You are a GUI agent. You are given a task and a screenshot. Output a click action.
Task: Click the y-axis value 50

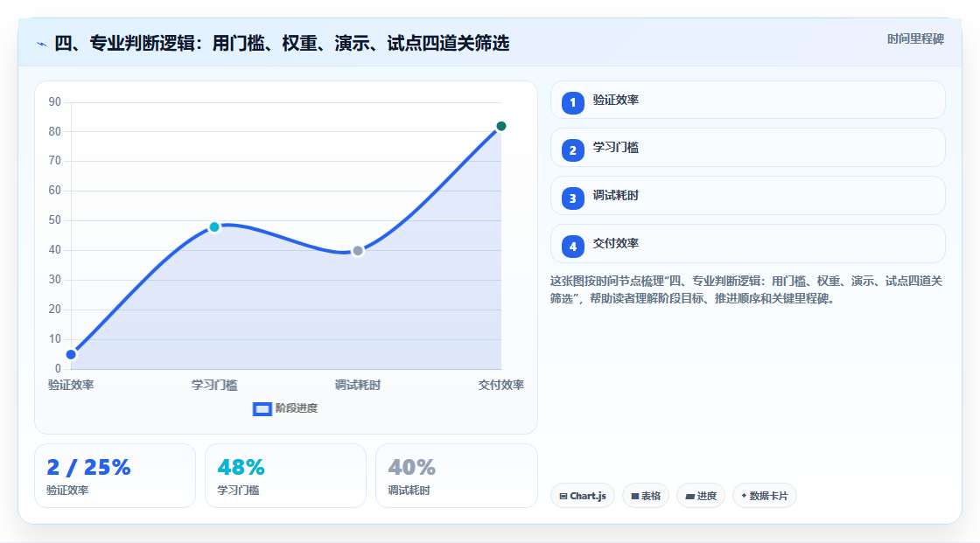click(x=55, y=220)
